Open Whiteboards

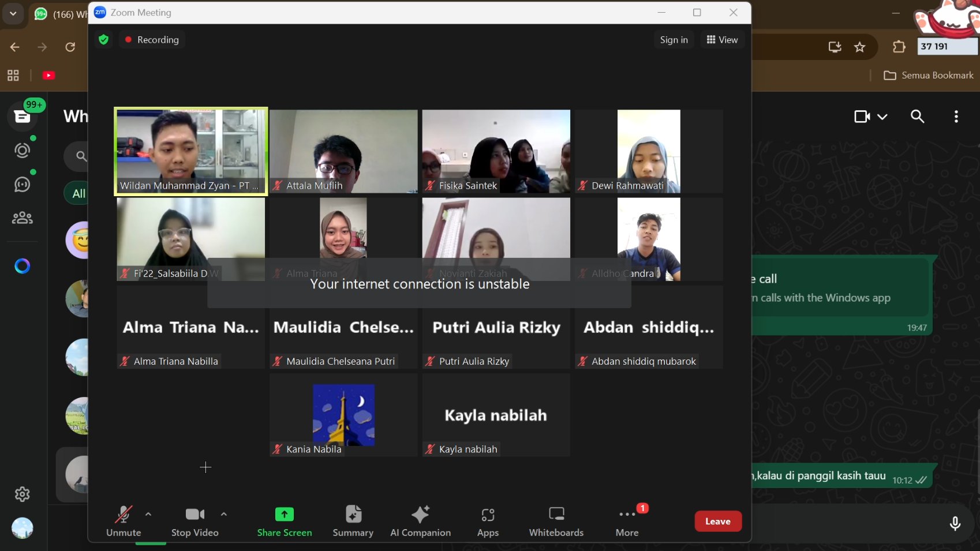556,521
